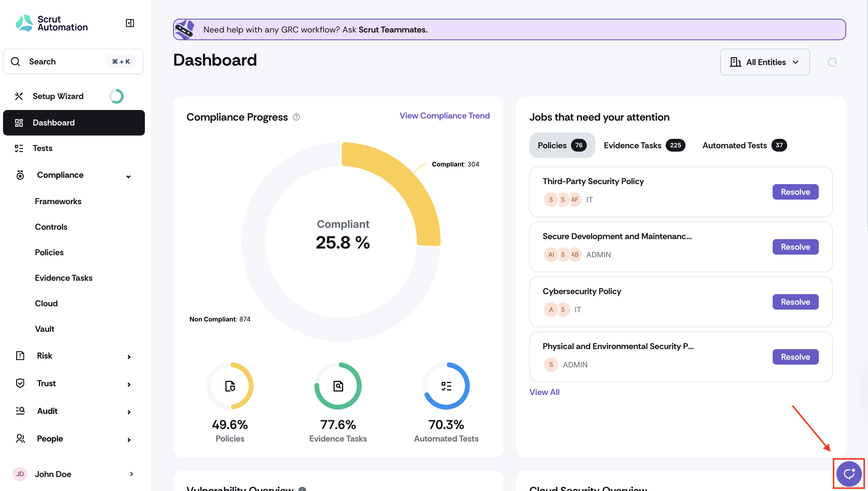Open the AI chat assistant button
This screenshot has height=491, width=868.
pos(849,473)
